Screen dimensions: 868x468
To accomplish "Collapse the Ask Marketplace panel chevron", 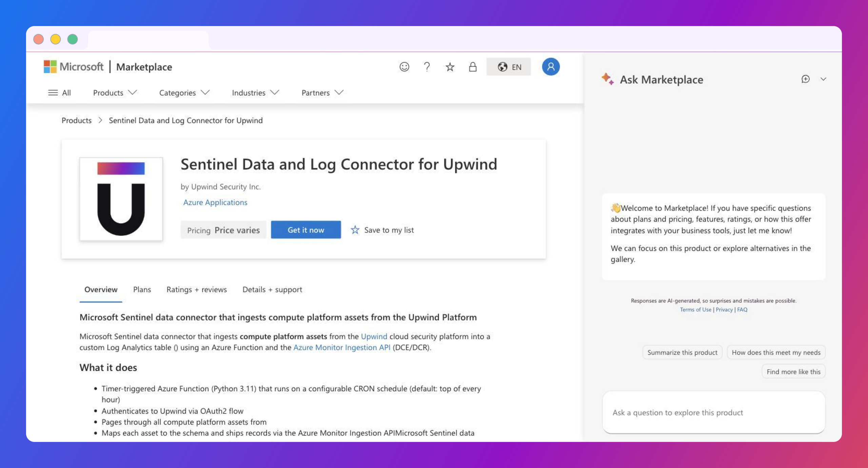I will tap(823, 79).
